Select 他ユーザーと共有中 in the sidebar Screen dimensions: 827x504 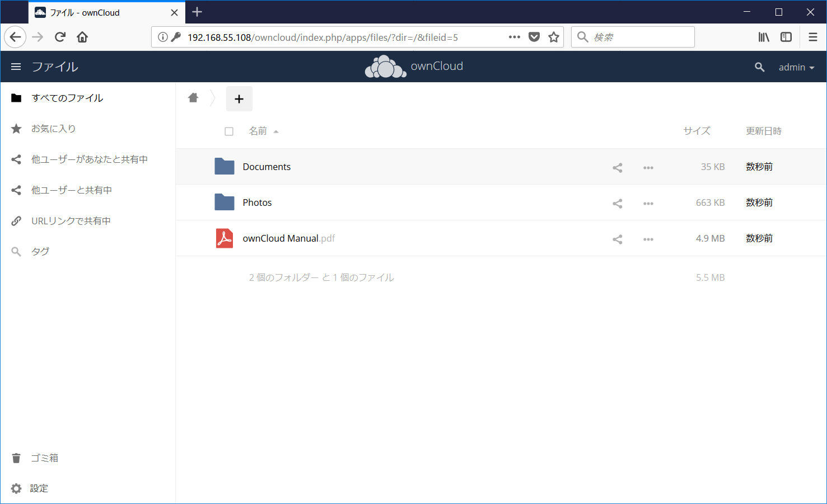click(x=72, y=190)
